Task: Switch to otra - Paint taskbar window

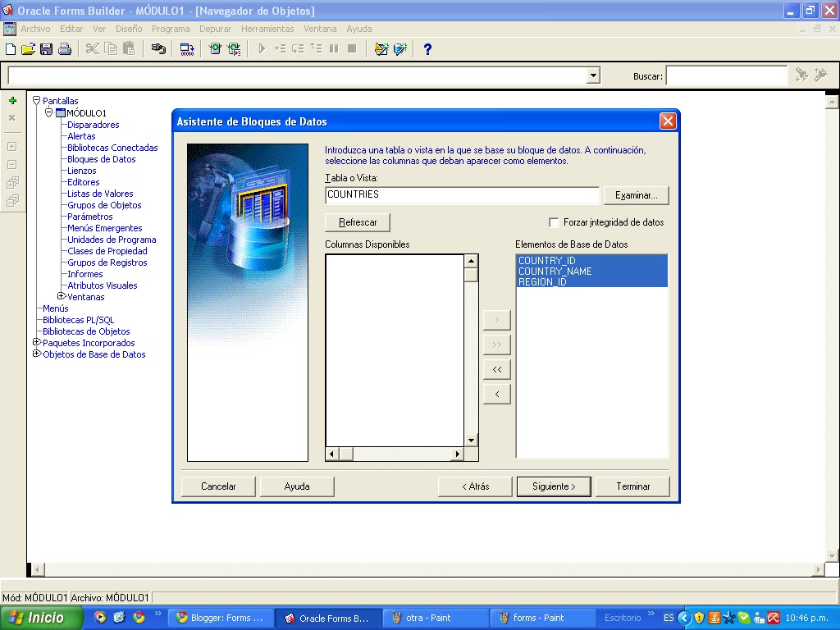Action: 436,619
